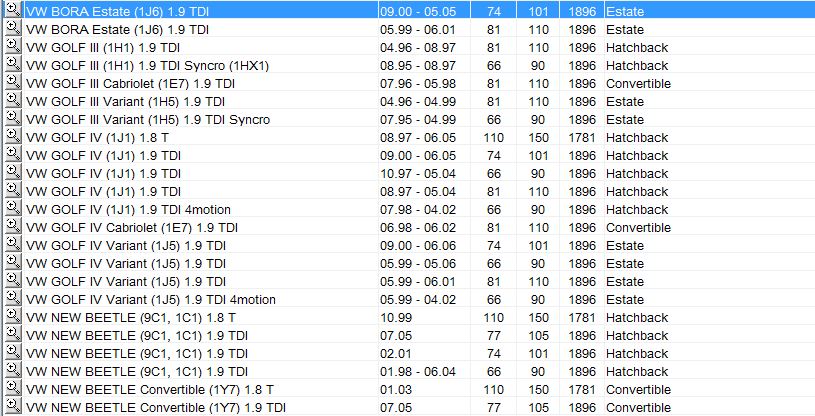Click magnifier icon for BORA Estate 05.99 - 06.01 row
The height and width of the screenshot is (416, 815).
click(x=13, y=28)
